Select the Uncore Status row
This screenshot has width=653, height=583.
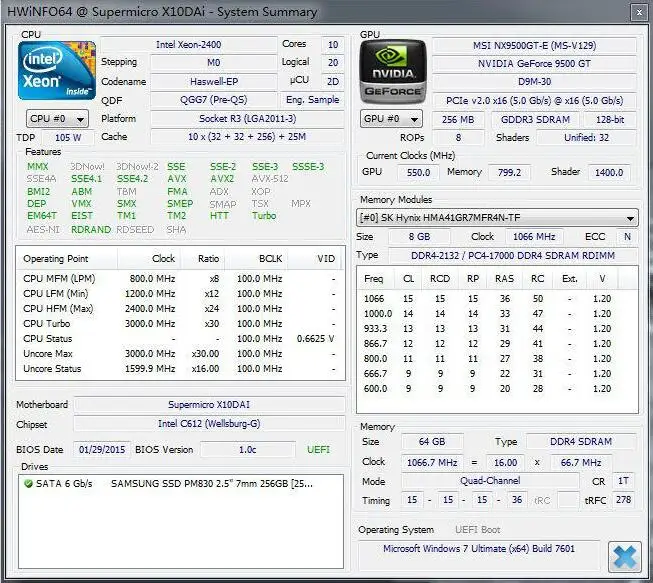pyautogui.click(x=179, y=369)
